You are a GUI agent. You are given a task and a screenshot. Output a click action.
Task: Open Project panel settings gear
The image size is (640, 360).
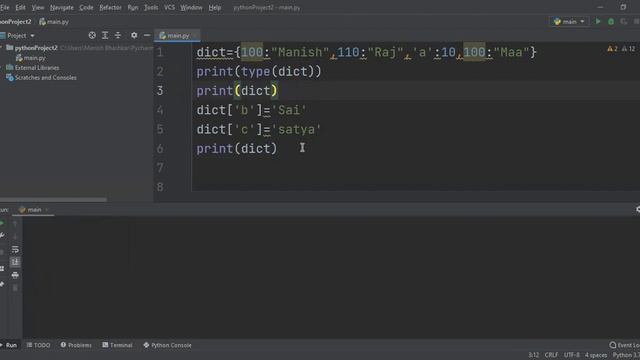click(134, 36)
